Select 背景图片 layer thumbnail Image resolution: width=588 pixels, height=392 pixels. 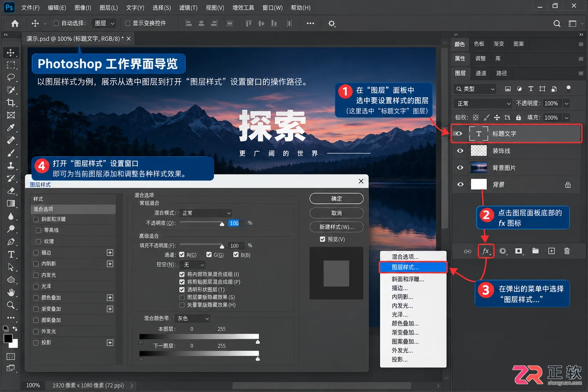pyautogui.click(x=479, y=167)
